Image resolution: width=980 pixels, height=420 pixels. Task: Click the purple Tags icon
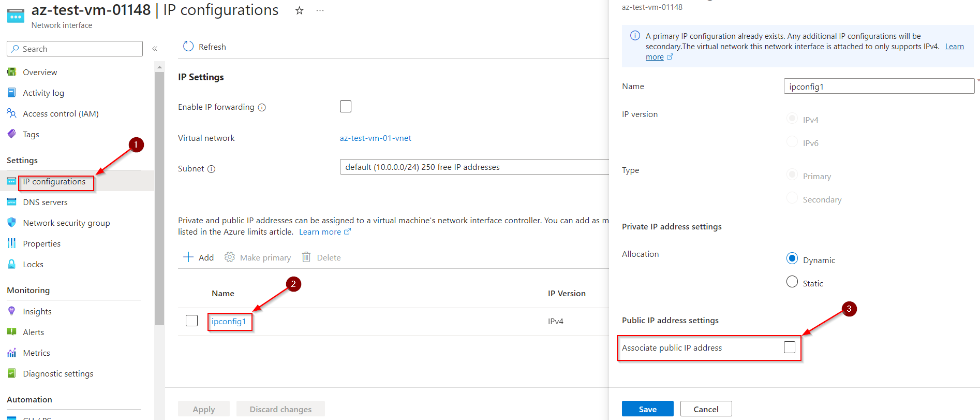11,134
